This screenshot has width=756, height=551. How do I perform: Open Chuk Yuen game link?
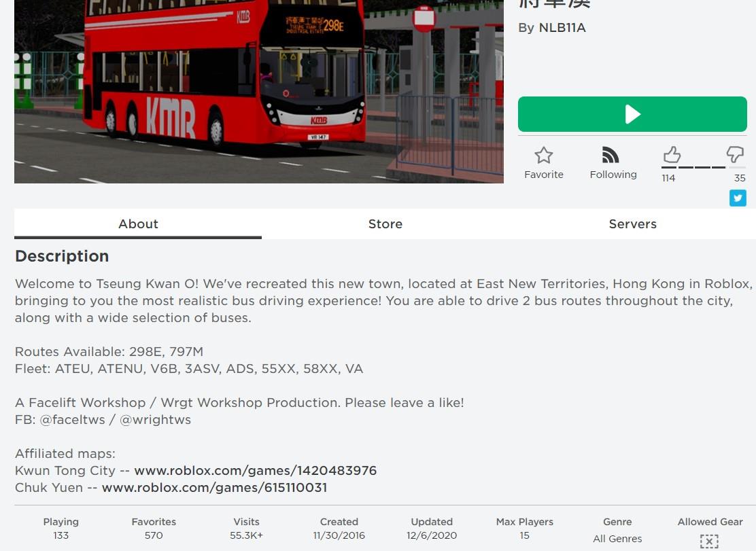(x=215, y=487)
